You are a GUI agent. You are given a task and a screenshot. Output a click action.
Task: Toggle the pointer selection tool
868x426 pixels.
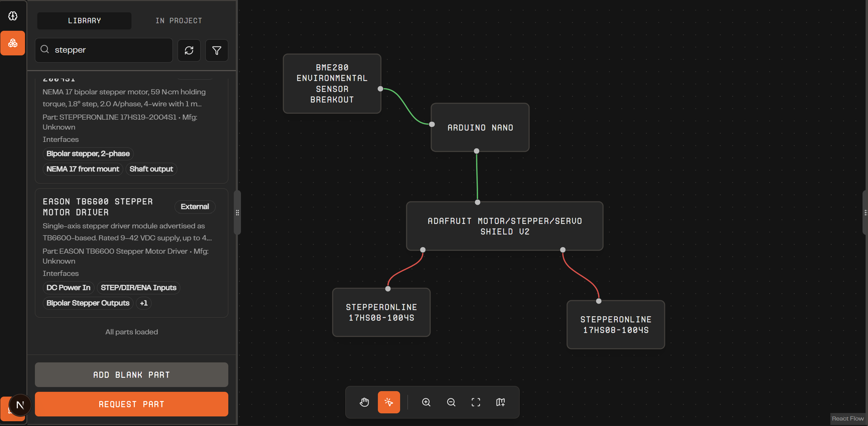coord(389,402)
